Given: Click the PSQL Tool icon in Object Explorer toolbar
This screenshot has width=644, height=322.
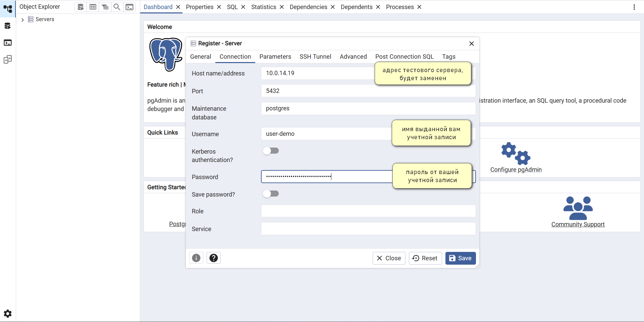Looking at the screenshot, I should coord(129,7).
